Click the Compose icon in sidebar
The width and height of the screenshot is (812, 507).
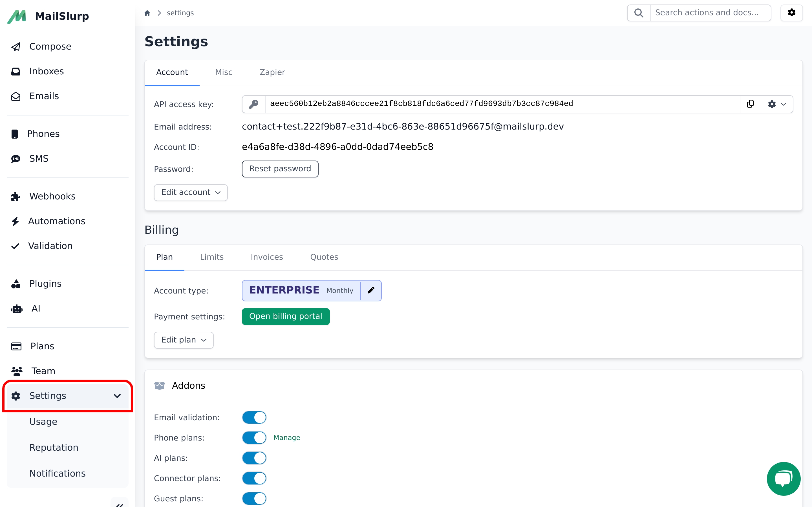pos(16,46)
